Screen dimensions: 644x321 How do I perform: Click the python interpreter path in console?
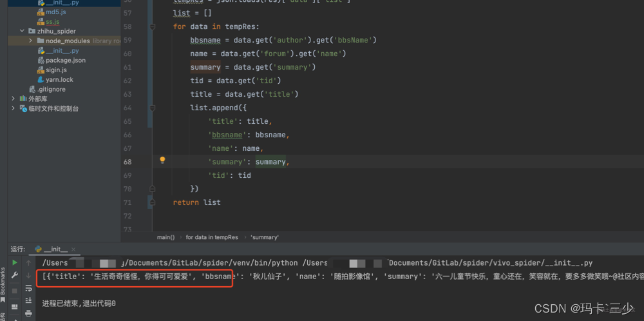[170, 262]
